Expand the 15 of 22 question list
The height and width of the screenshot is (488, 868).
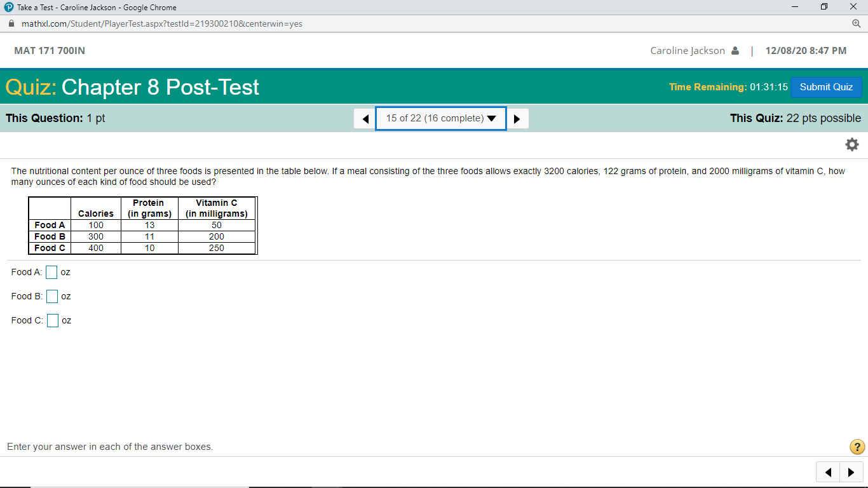pos(440,118)
